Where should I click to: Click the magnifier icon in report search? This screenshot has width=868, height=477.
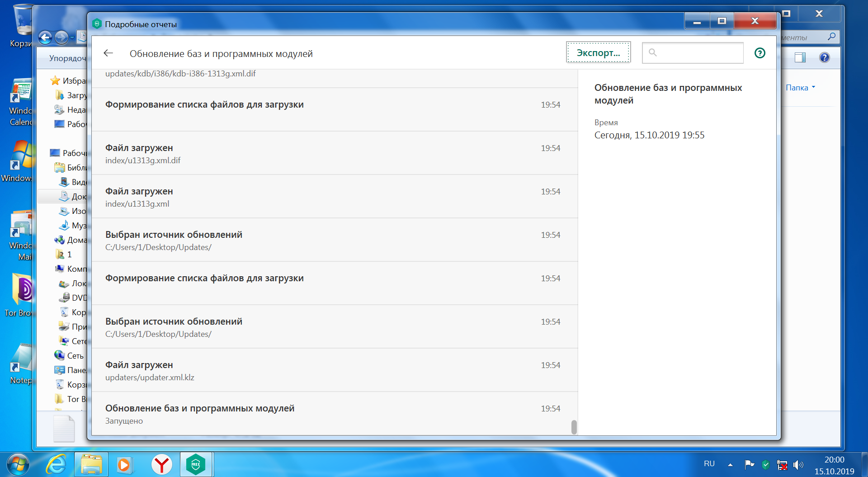tap(652, 52)
